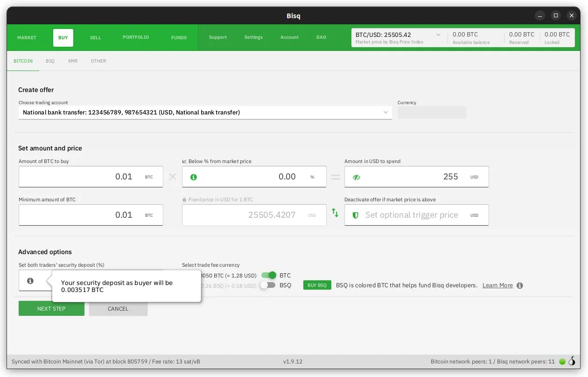Click the Currency field
This screenshot has width=588, height=377.
coord(432,112)
